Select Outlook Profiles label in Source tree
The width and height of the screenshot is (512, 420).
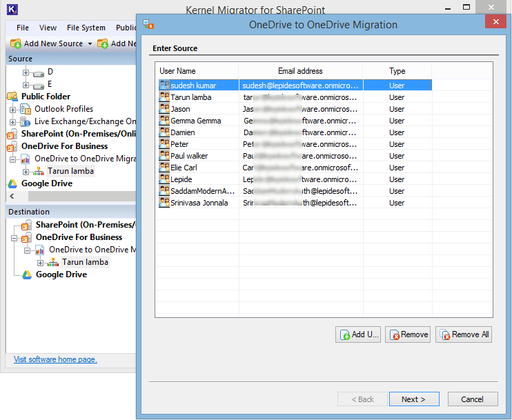pos(64,109)
